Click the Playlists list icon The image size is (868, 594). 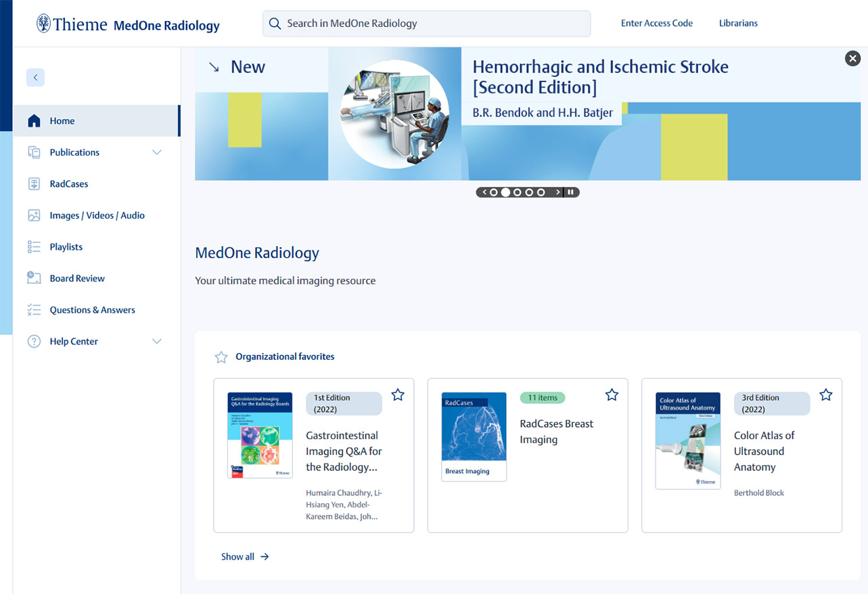click(34, 247)
